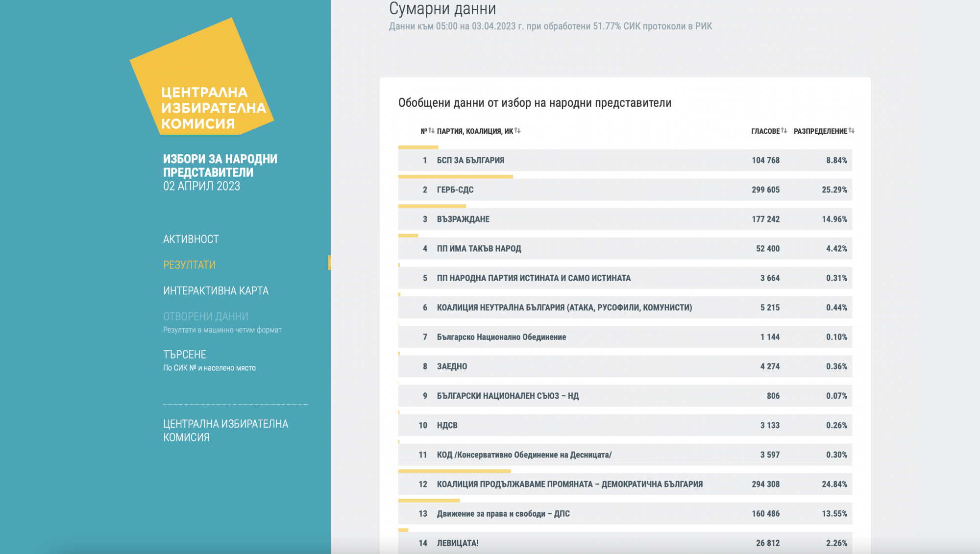The height and width of the screenshot is (554, 980).
Task: Open ИНТЕРАКТИВНА КАРТА page
Action: point(216,290)
